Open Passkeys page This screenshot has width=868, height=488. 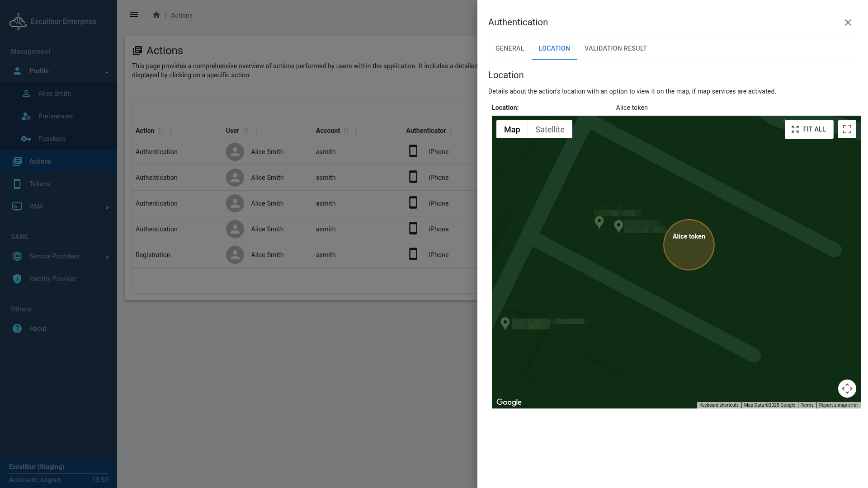tap(52, 139)
